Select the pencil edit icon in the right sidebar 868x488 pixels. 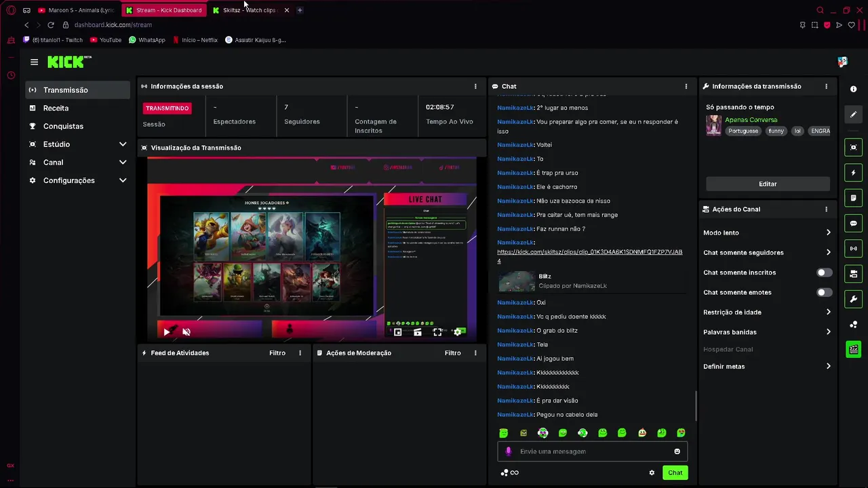(x=853, y=115)
